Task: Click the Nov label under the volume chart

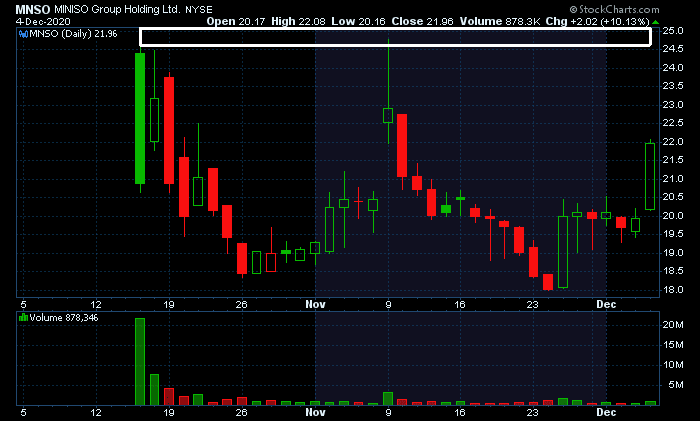Action: (315, 412)
